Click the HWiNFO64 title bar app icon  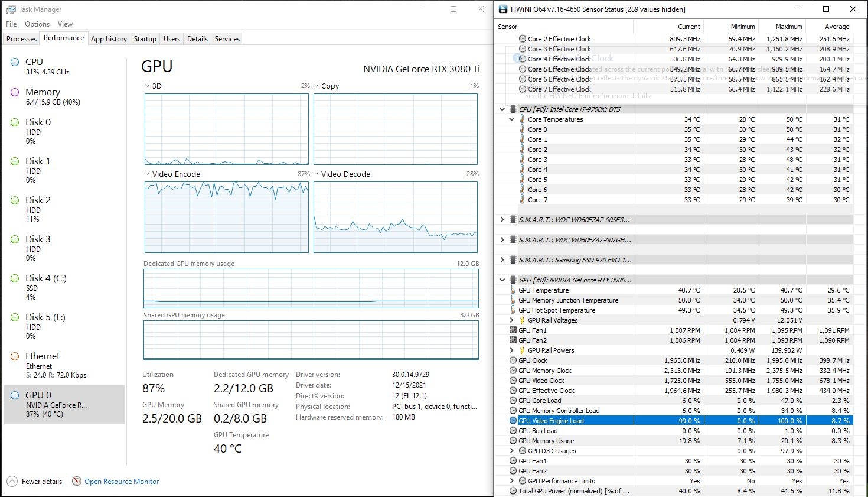503,9
